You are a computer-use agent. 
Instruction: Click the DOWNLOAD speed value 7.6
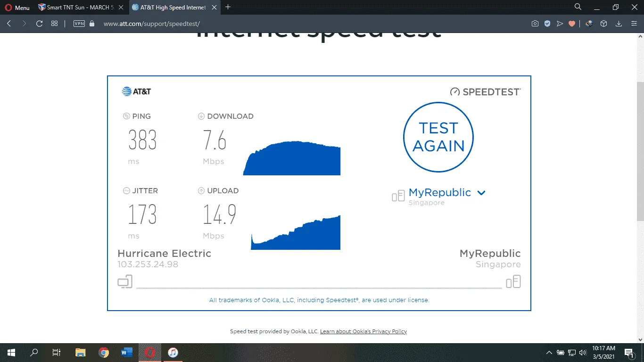coord(215,140)
